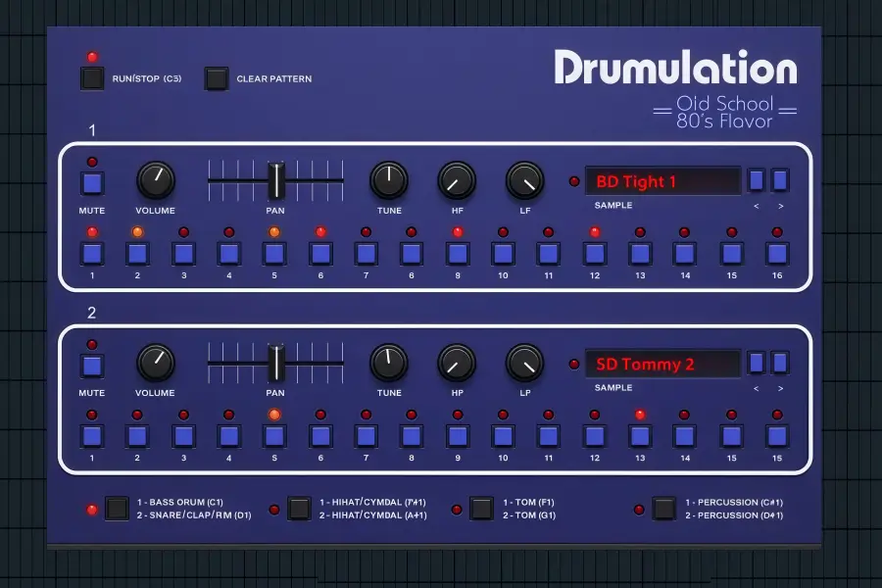The image size is (882, 588).
Task: Toggle step 16 in channel 1
Action: click(777, 254)
